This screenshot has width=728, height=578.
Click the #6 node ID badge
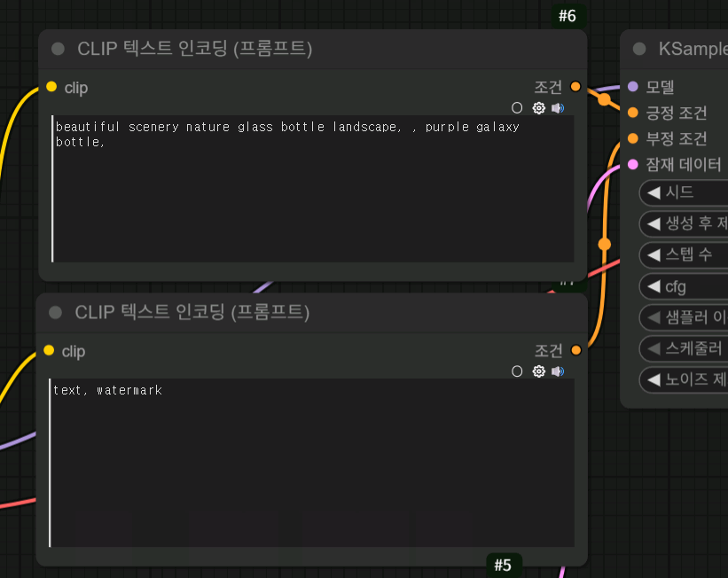[x=568, y=15]
